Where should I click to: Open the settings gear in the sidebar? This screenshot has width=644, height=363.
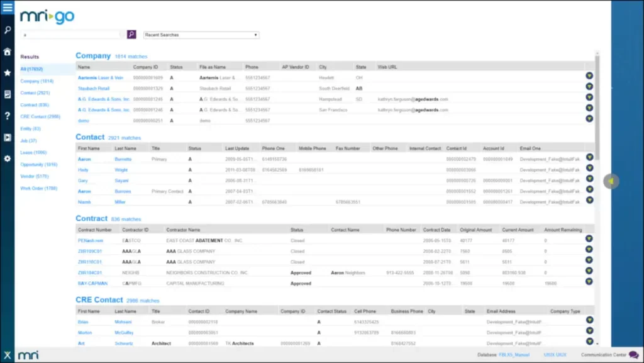(8, 159)
